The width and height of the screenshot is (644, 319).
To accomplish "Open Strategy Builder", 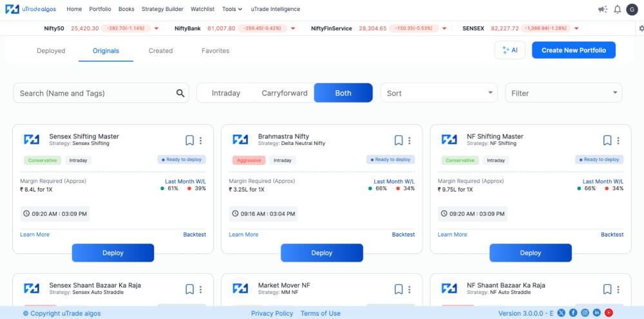I will [x=162, y=9].
